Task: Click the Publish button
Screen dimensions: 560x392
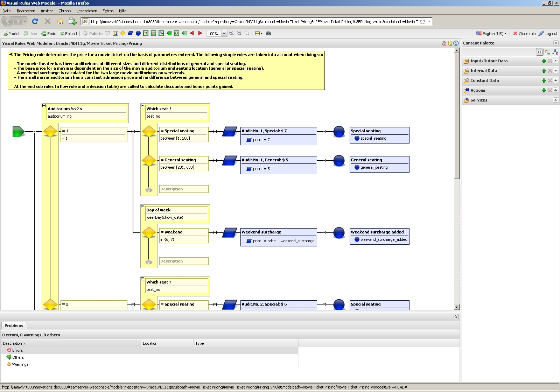Action: point(12,34)
